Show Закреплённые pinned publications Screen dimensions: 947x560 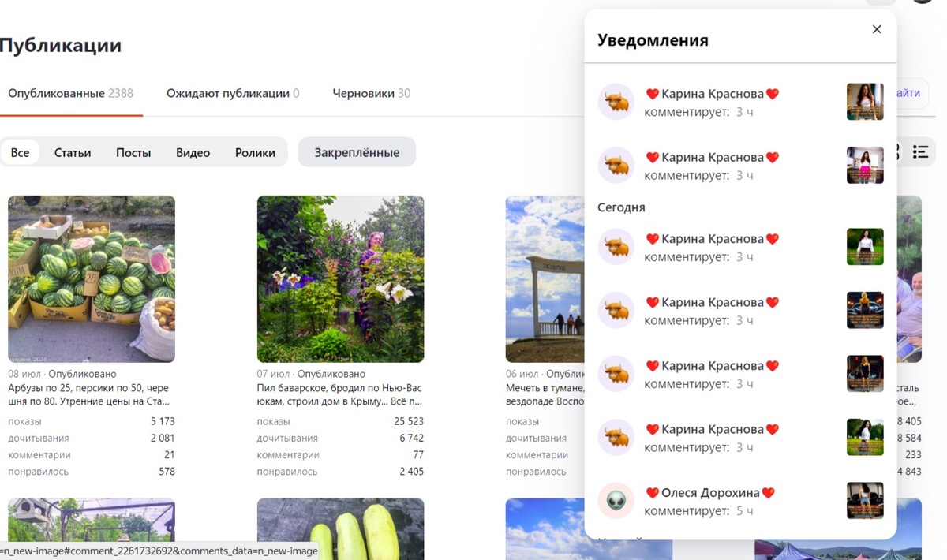(357, 152)
